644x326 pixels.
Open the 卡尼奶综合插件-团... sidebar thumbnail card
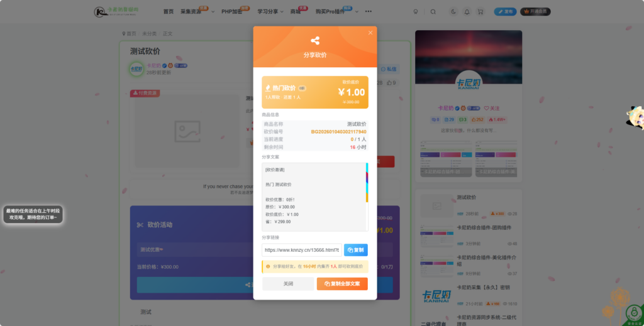(446, 159)
